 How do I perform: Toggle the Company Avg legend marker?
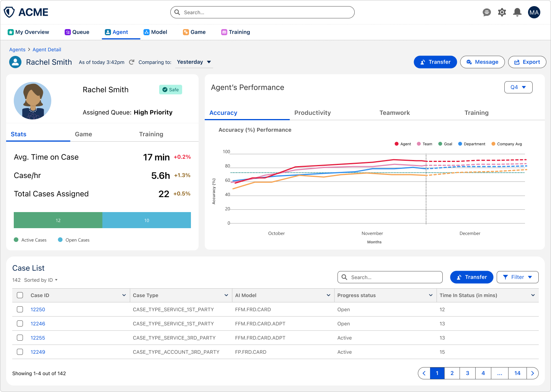coord(494,144)
